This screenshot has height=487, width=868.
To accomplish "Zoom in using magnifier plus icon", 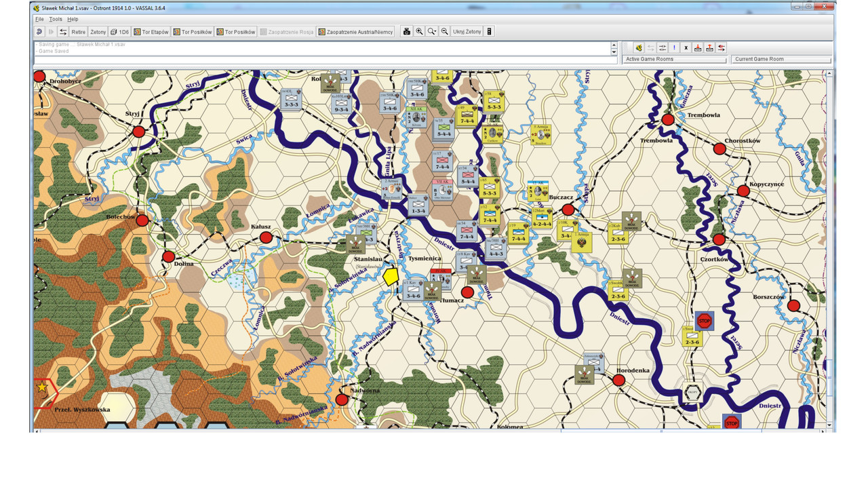I will 420,32.
